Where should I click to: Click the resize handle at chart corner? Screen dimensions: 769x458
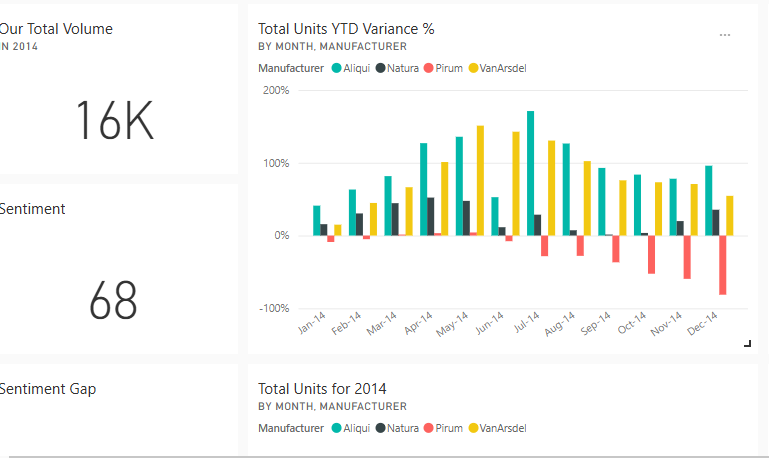coord(747,343)
